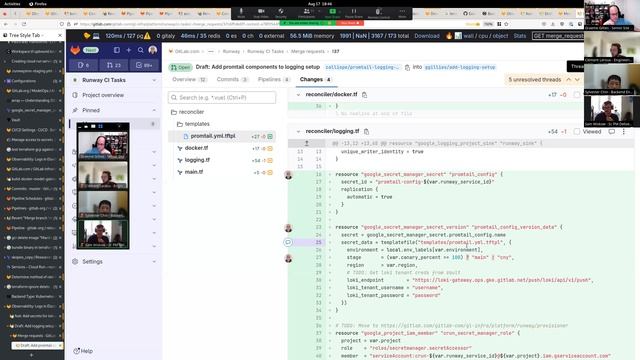Open breadcrumb ellipsis dropdown

click(x=211, y=51)
